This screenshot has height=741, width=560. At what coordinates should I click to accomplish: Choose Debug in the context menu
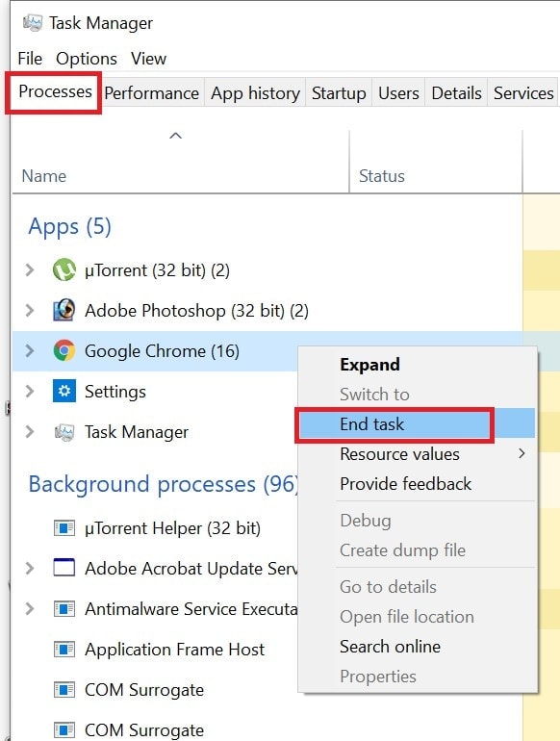418,521
